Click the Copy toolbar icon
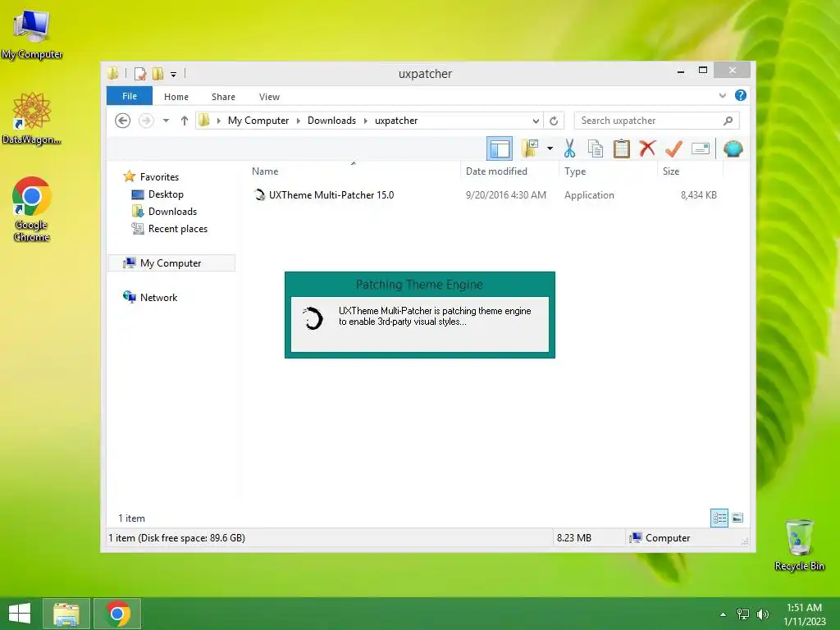 click(596, 148)
